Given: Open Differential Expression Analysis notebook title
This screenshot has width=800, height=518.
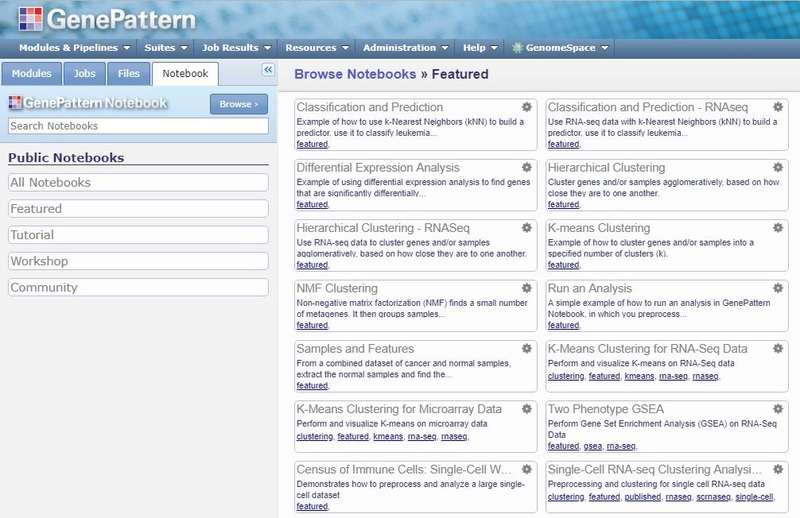Looking at the screenshot, I should coord(378,167).
